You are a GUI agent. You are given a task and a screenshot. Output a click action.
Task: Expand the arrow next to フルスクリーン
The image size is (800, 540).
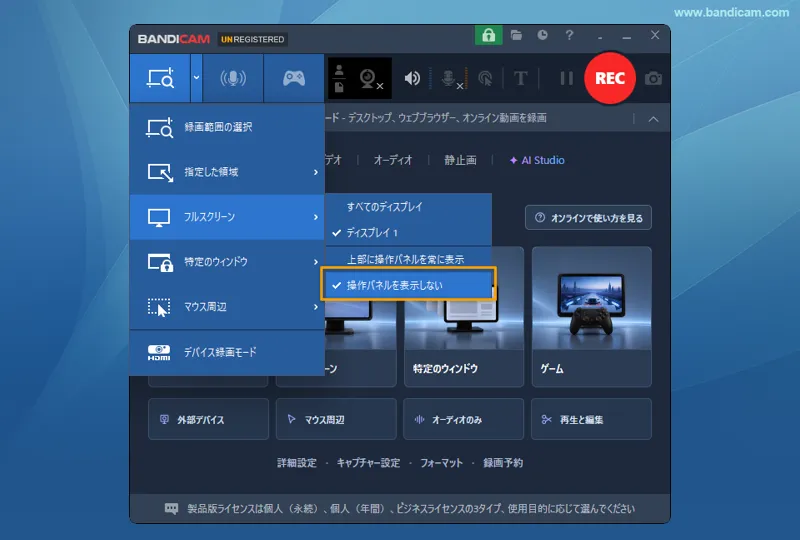point(316,217)
